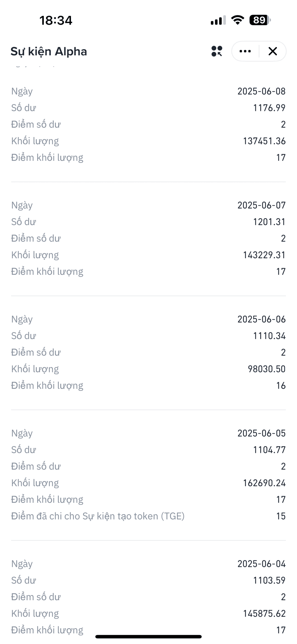Image resolution: width=297 pixels, height=644 pixels.
Task: Select the date 2025-06-04 entry
Action: tap(261, 564)
